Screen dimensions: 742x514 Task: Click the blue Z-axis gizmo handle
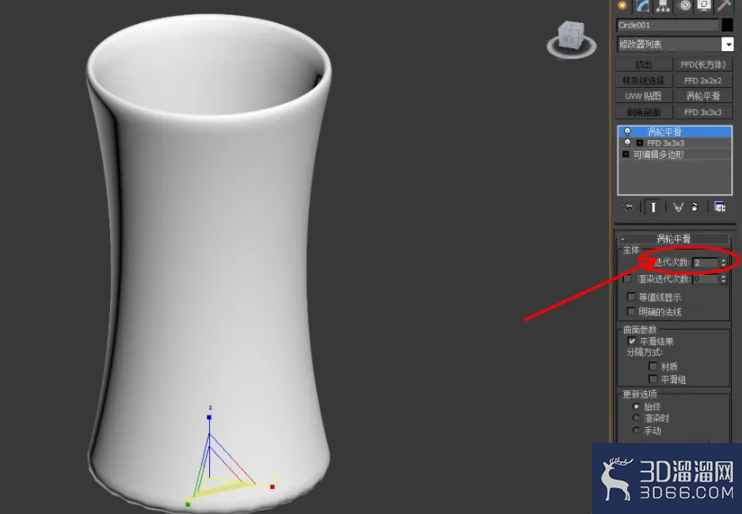pyautogui.click(x=209, y=417)
